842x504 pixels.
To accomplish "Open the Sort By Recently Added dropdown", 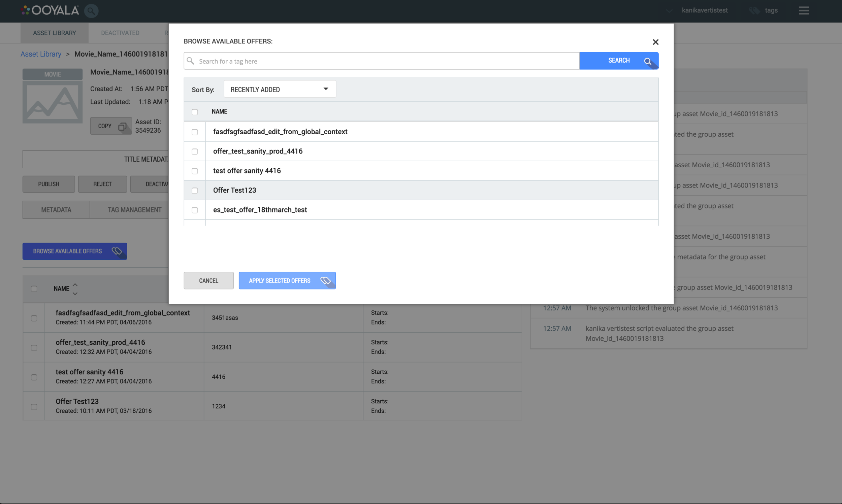I will pos(280,89).
